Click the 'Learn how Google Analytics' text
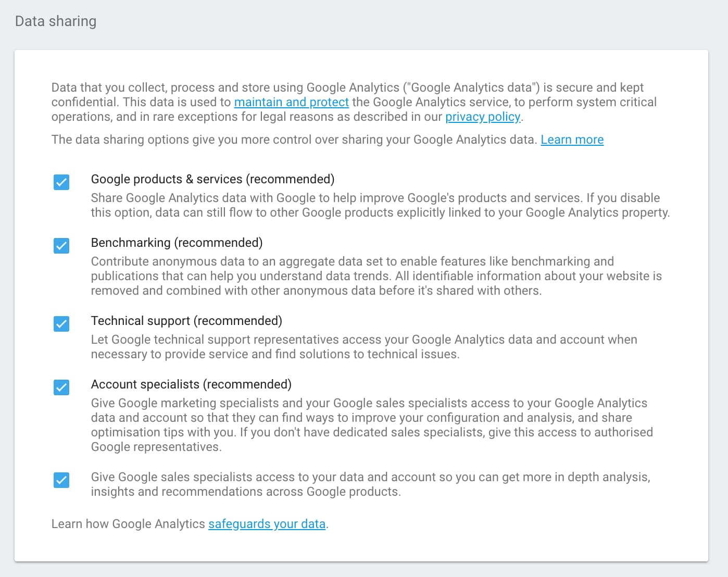Viewport: 728px width, 577px height. [x=129, y=524]
